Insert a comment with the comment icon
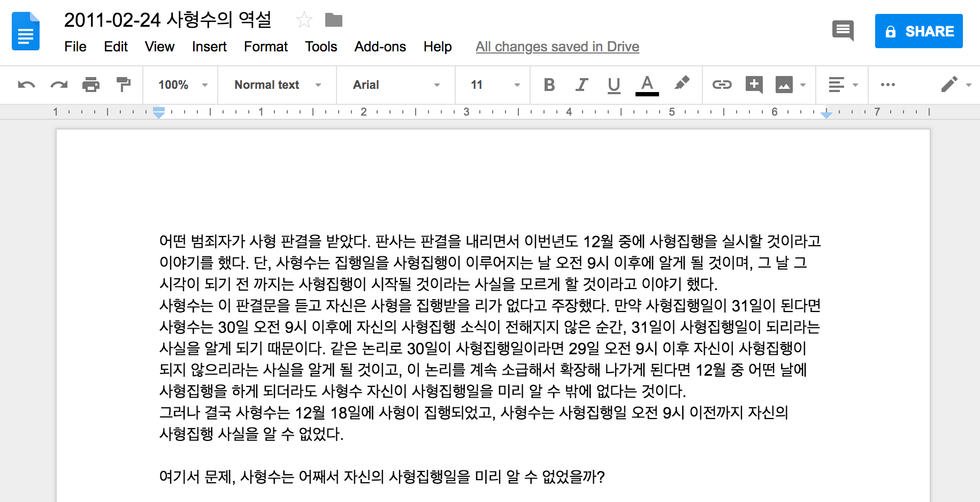 click(x=755, y=85)
